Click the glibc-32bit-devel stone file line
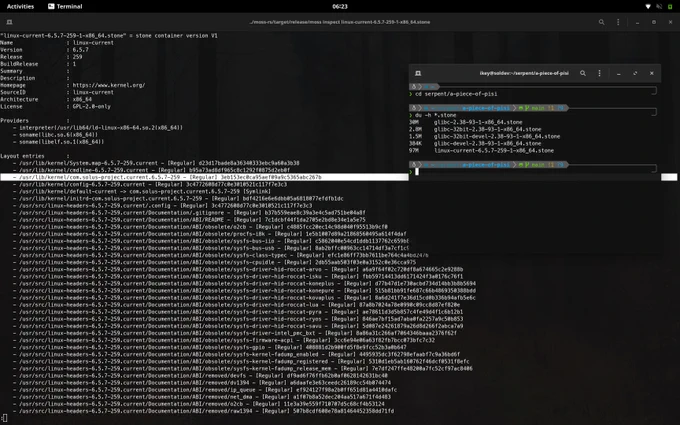 (x=484, y=137)
